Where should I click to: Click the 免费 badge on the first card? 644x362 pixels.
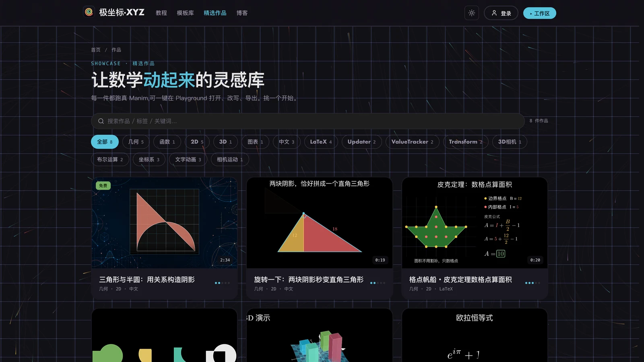[x=103, y=185]
